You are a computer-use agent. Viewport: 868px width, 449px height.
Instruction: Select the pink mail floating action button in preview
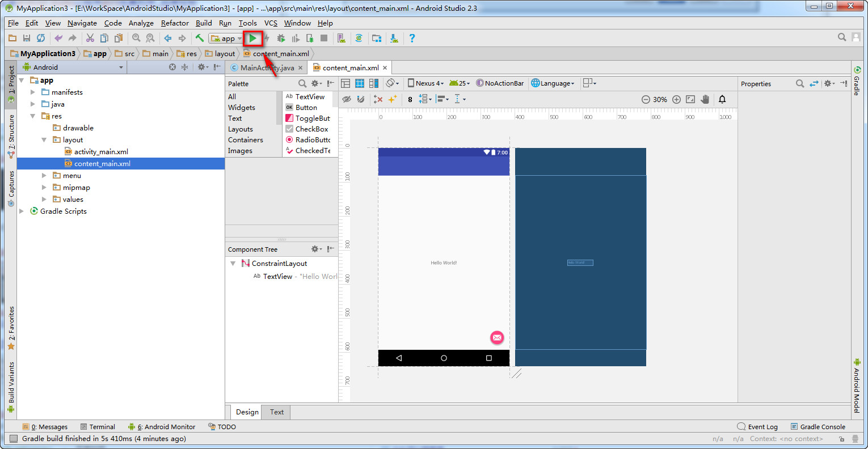497,337
